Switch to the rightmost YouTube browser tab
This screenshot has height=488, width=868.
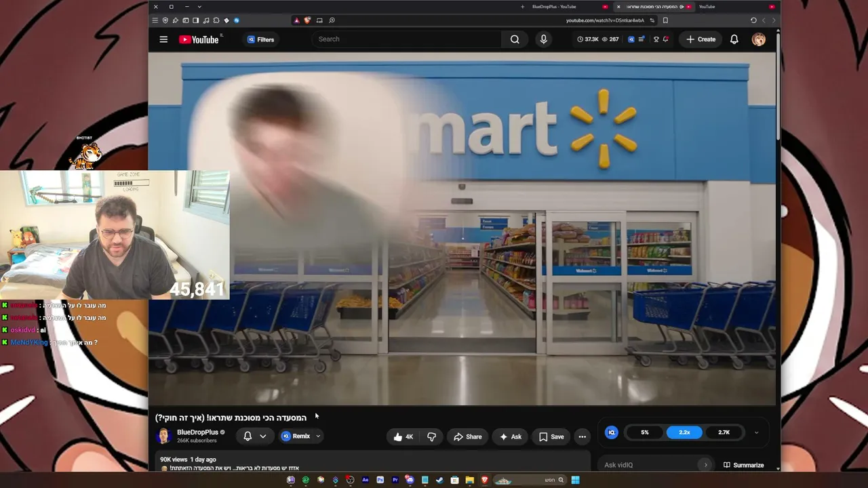tap(735, 7)
